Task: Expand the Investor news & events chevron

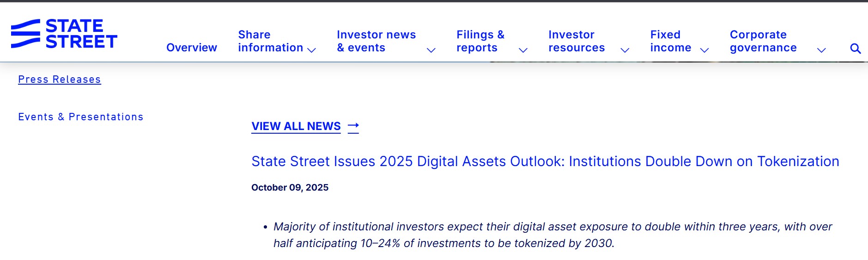Action: (x=431, y=50)
